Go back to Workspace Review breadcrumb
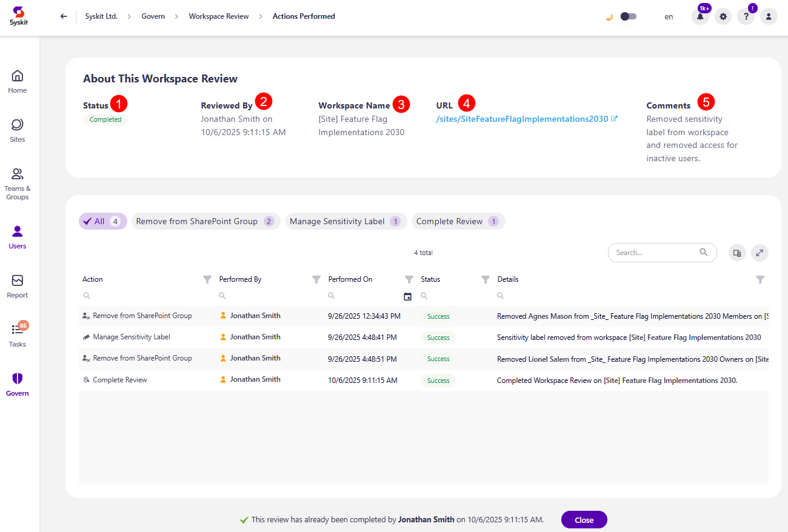The height and width of the screenshot is (532, 788). [219, 16]
